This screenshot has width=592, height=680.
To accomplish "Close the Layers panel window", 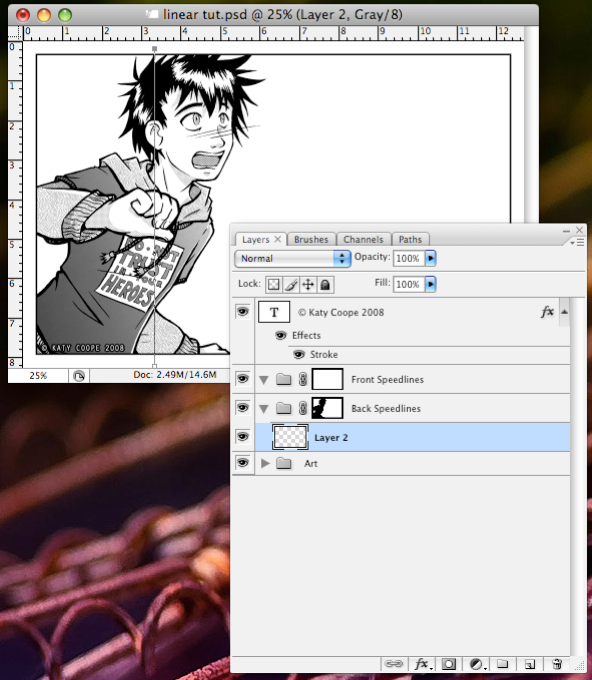I will (x=579, y=230).
